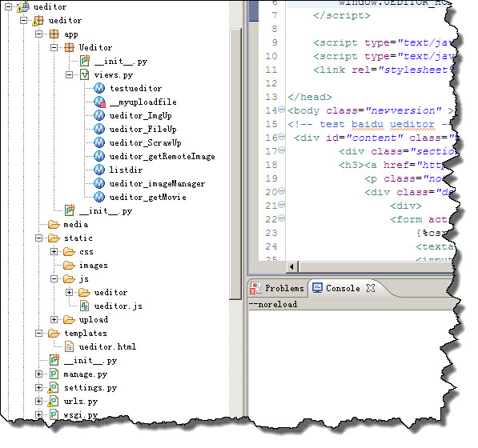Click the ueditor_getRemoteImage method icon

pos(99,156)
